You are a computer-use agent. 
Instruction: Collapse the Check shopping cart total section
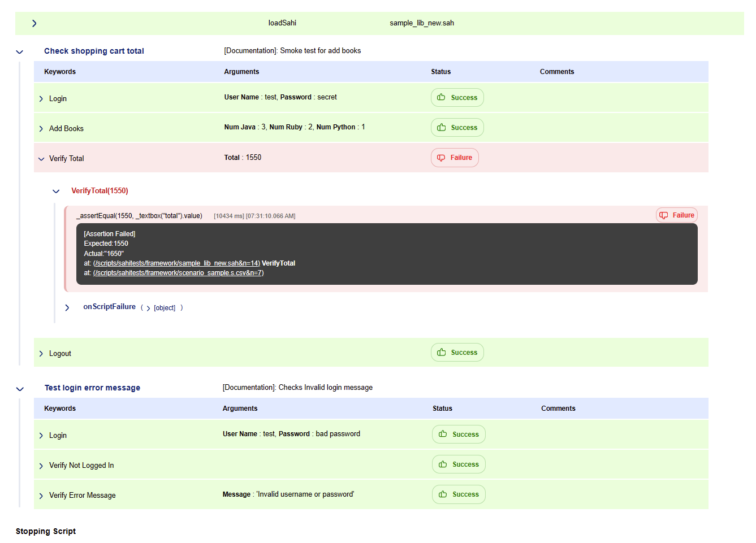(20, 51)
